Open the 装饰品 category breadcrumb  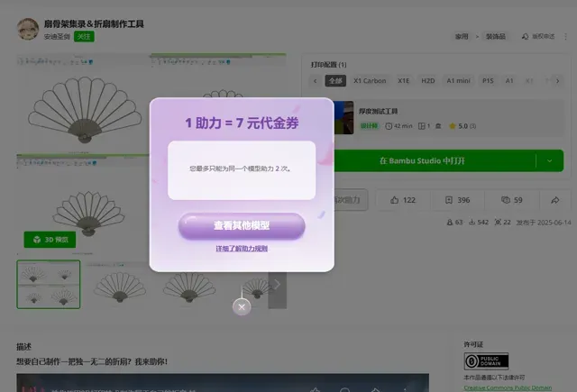[495, 36]
